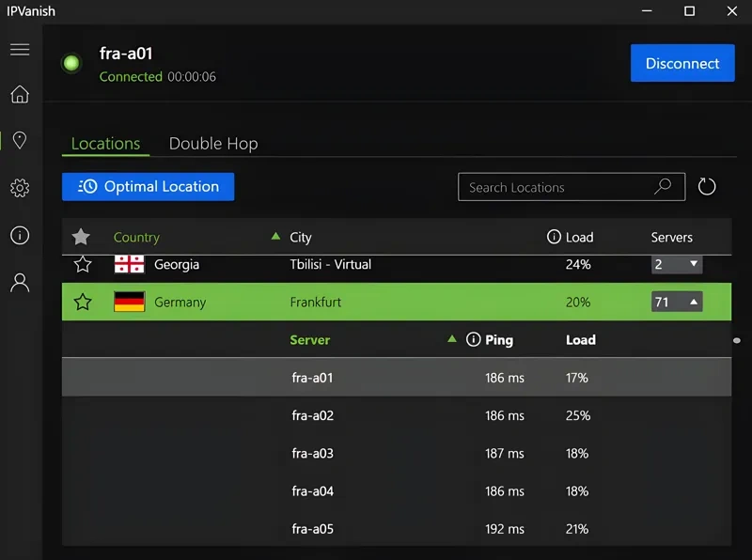
Task: Open the Account profile icon
Action: (20, 283)
